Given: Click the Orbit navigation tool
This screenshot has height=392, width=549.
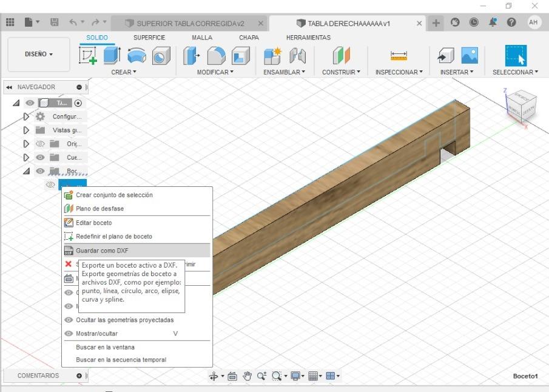Looking at the screenshot, I should [x=214, y=376].
